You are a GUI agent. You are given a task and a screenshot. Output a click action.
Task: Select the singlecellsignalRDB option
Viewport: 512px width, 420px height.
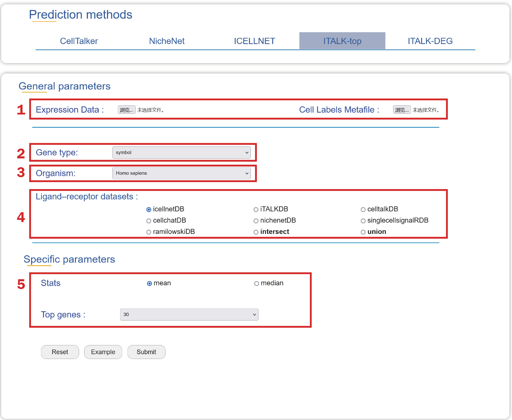click(x=363, y=221)
